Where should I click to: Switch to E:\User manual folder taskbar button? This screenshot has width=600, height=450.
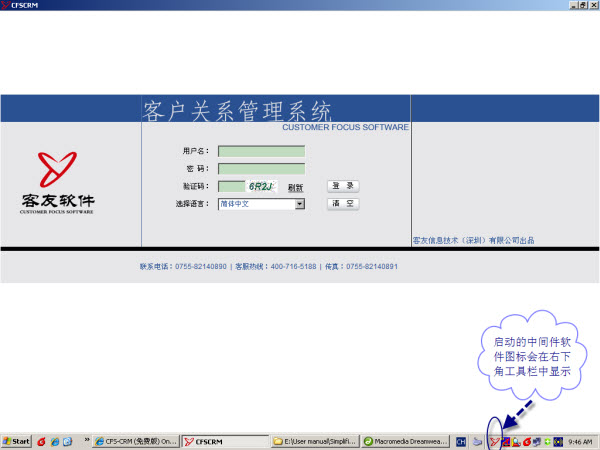coord(316,442)
